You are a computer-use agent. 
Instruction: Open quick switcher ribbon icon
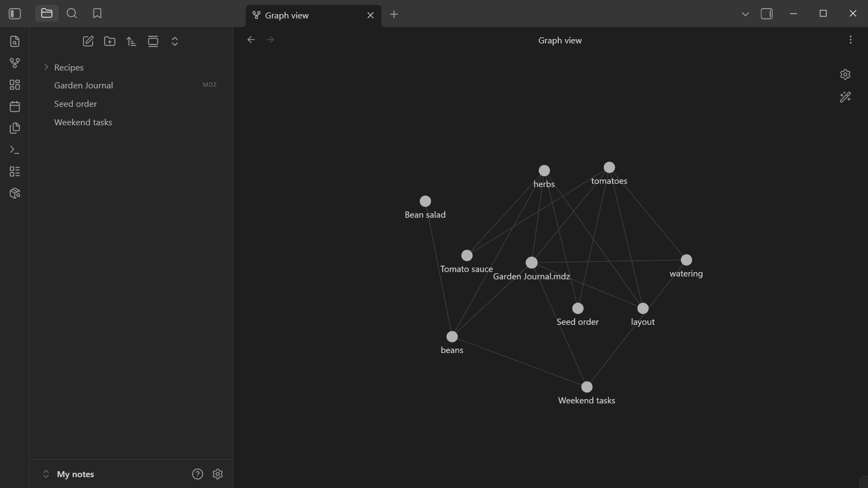pos(15,41)
